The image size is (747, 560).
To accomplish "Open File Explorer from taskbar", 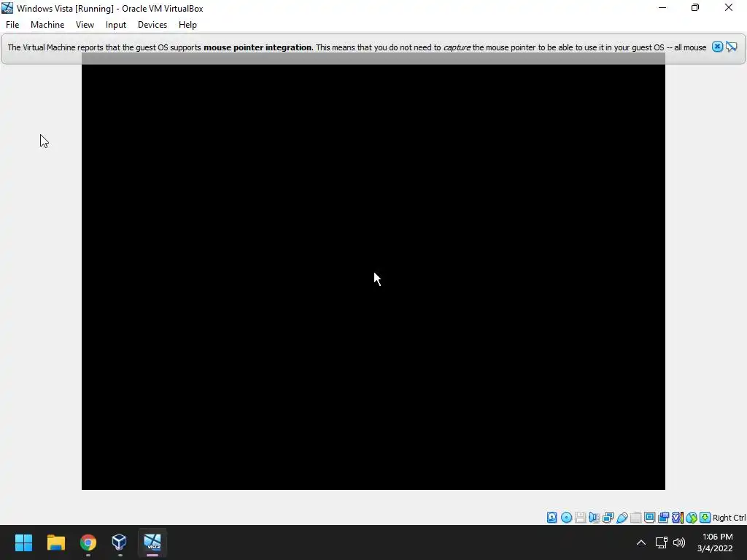I will [55, 542].
